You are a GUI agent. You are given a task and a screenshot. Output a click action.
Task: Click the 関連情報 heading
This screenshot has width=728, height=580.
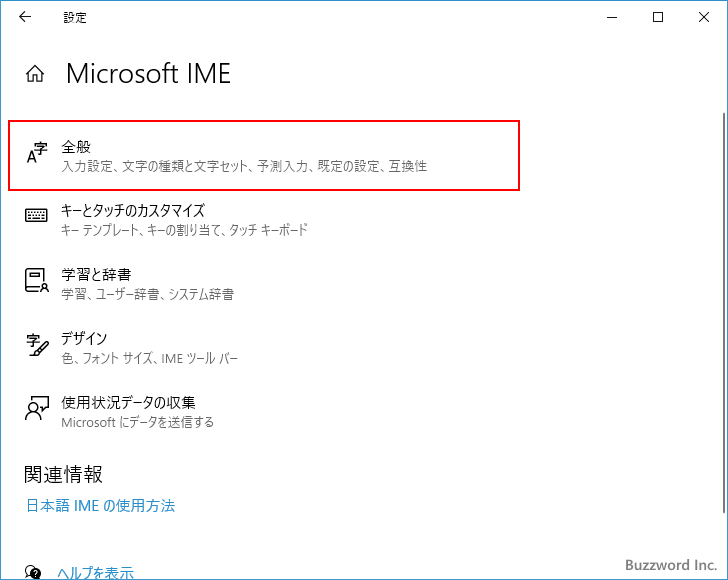63,475
